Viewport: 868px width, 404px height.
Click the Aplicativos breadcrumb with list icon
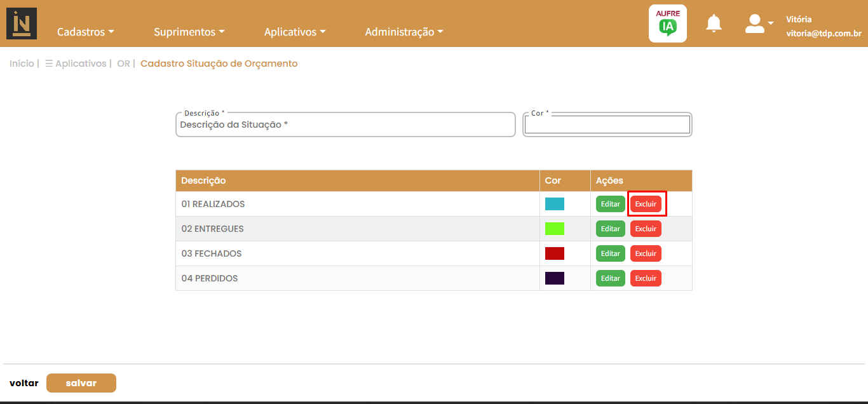76,64
